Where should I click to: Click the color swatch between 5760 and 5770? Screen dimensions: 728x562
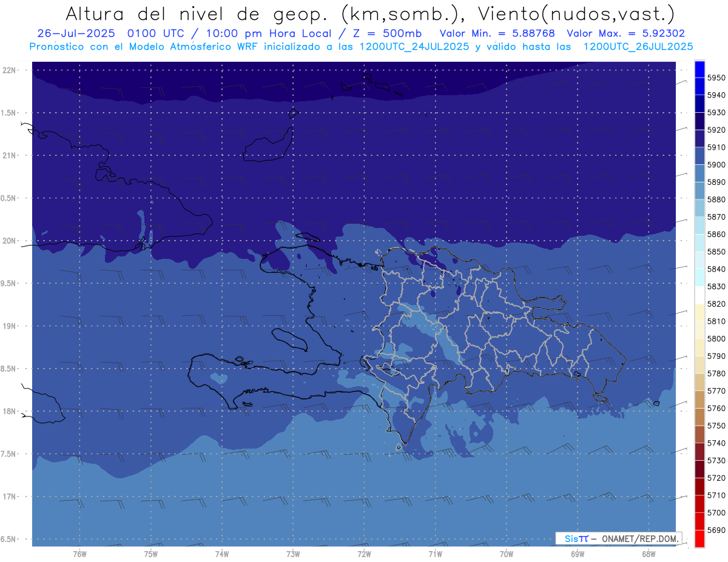(699, 400)
